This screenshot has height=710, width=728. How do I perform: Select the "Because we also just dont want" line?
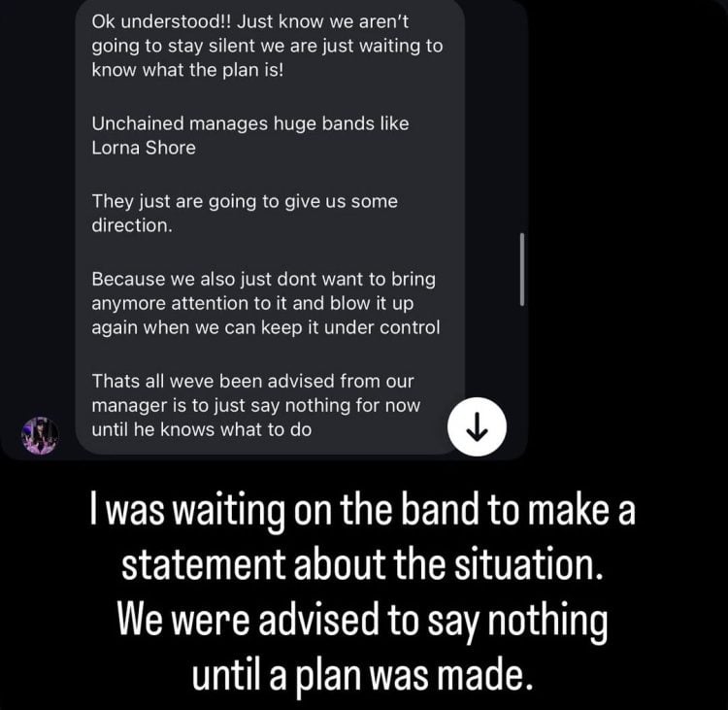click(x=263, y=278)
